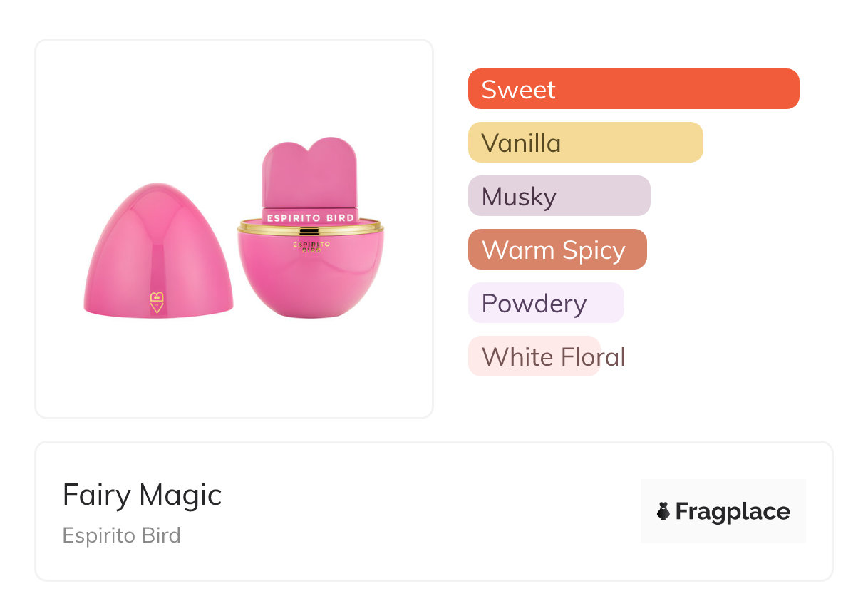This screenshot has height=616, width=868.
Task: Select the Sweet accord bar
Action: tap(634, 89)
